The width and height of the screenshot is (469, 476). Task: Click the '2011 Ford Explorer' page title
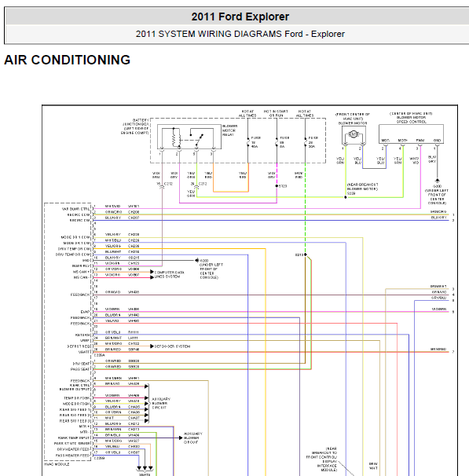click(240, 16)
